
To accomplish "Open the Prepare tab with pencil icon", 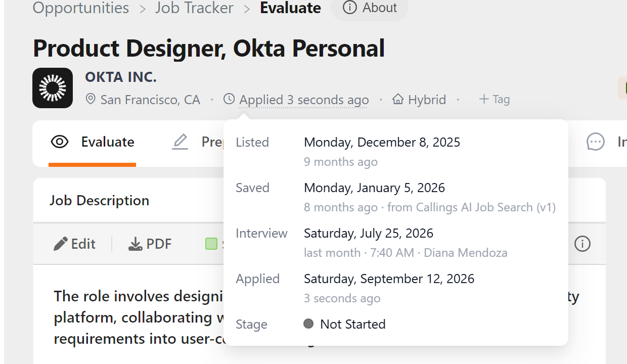I will click(198, 142).
